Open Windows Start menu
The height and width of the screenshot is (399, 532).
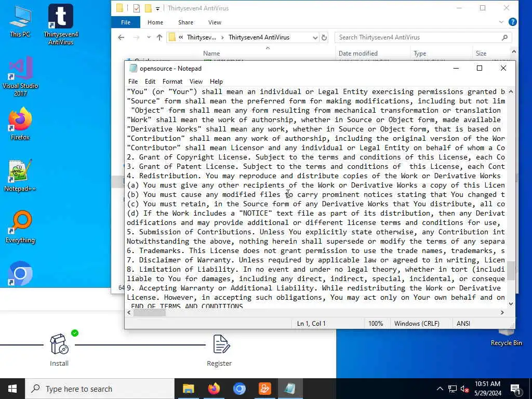(12, 389)
